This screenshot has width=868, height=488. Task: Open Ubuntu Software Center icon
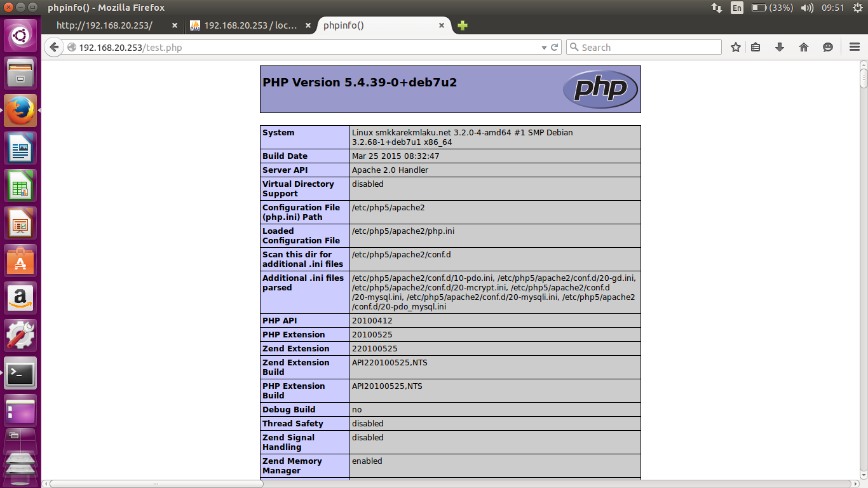pyautogui.click(x=20, y=261)
